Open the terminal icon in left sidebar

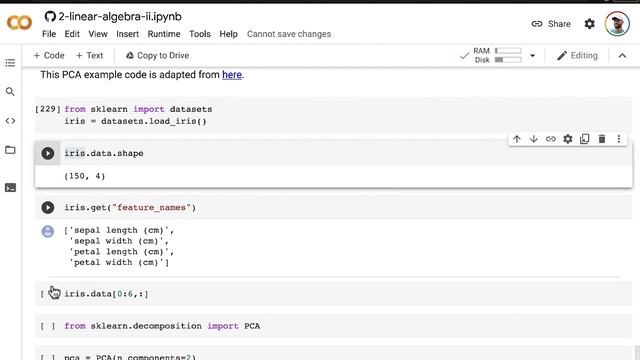pyautogui.click(x=10, y=187)
